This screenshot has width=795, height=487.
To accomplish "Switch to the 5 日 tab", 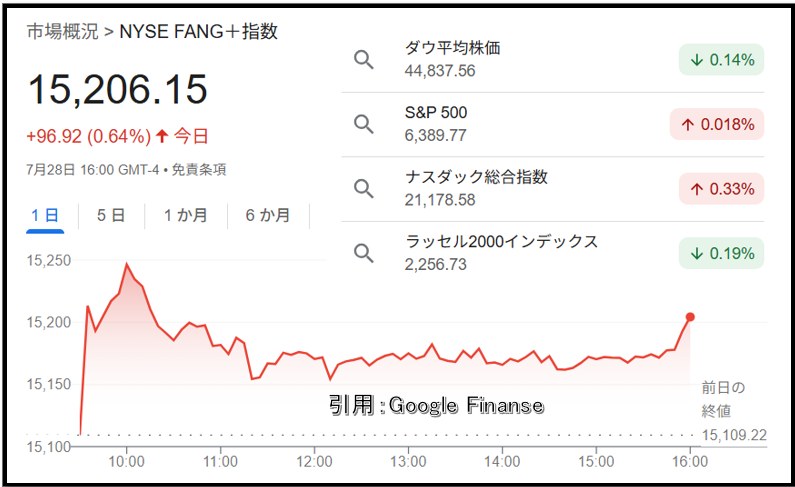I will 111,216.
